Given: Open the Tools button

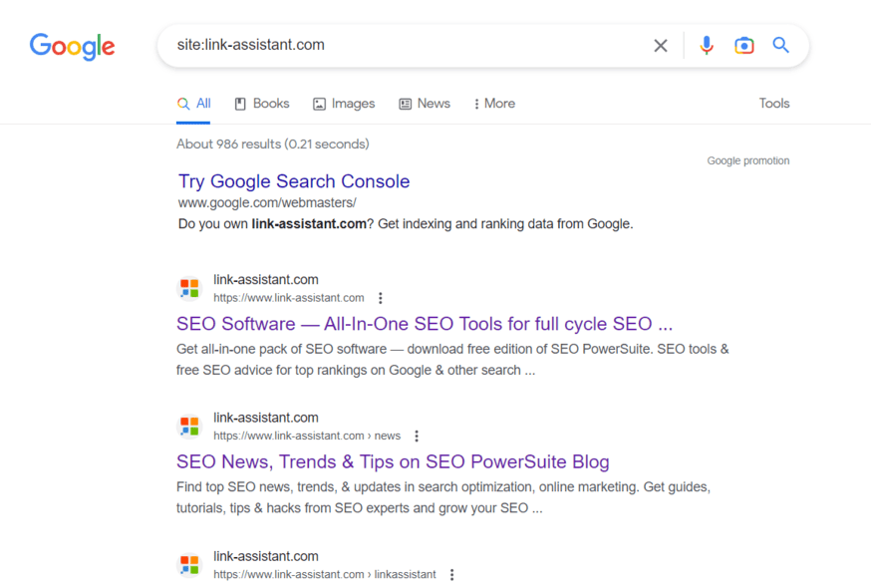Looking at the screenshot, I should [x=774, y=104].
